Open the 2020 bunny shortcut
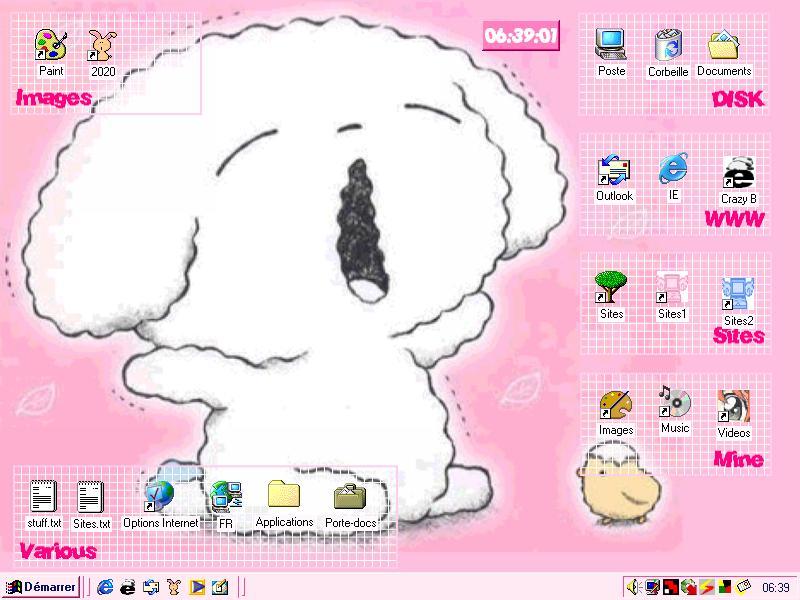800x600 pixels. click(x=103, y=45)
